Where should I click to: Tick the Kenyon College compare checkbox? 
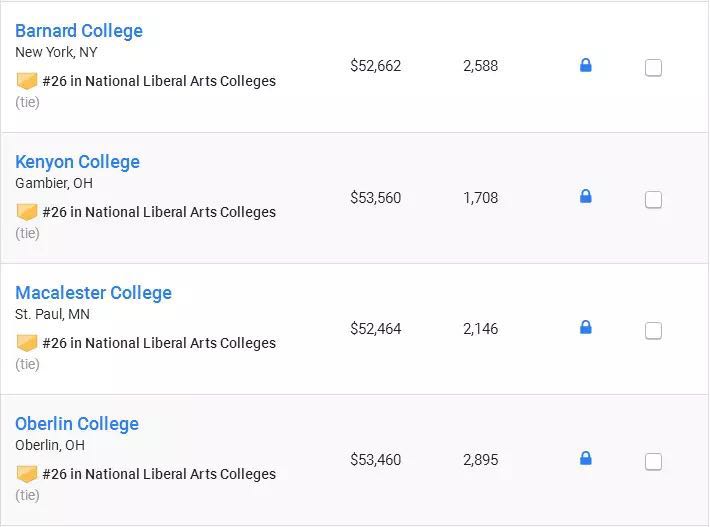(x=653, y=200)
